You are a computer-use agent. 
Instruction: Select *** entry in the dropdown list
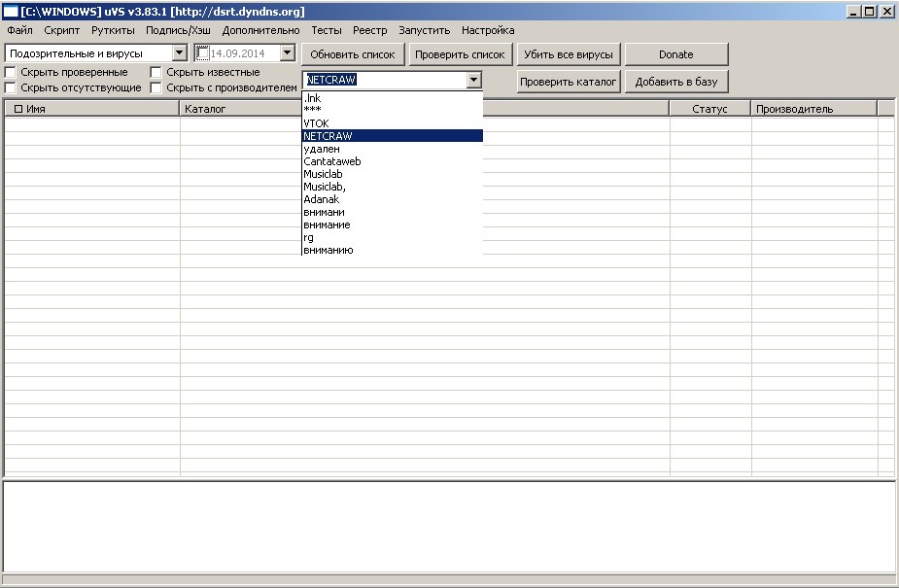(x=393, y=110)
